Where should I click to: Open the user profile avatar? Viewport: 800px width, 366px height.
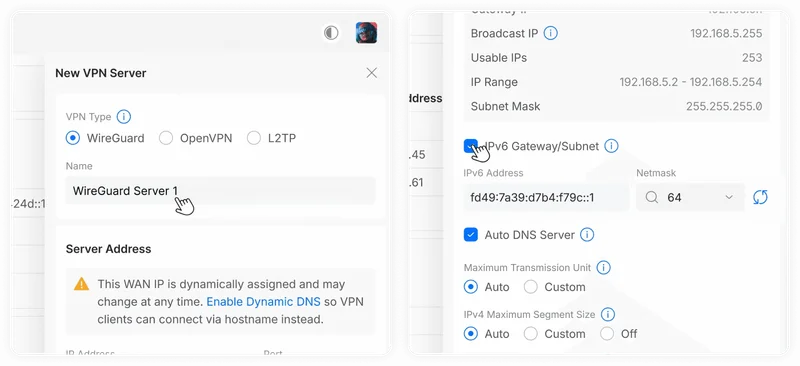[x=366, y=33]
